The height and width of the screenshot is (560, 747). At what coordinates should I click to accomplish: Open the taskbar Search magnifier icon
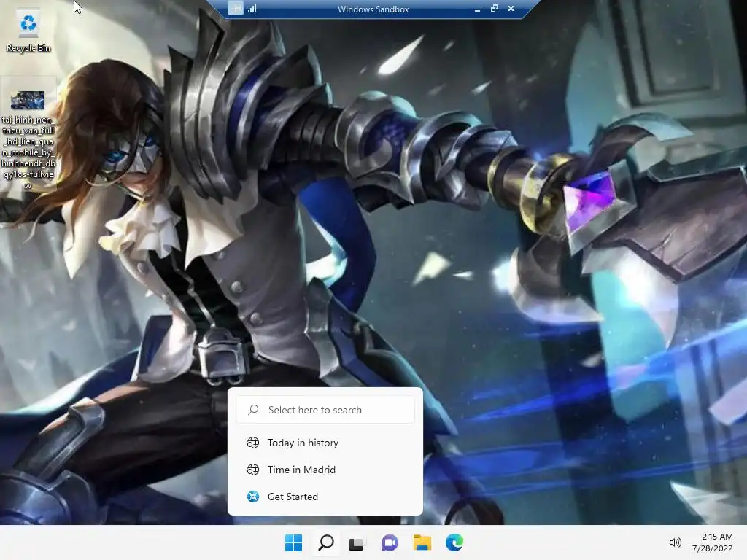coord(326,542)
